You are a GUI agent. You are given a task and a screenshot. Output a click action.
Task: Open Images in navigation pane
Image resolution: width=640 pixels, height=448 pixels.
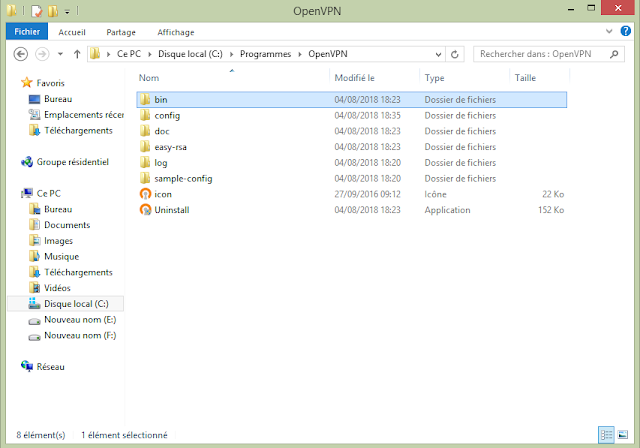click(58, 241)
